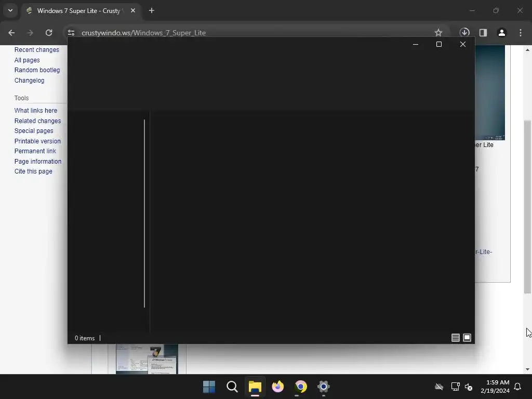Viewport: 532px width, 399px height.
Task: Select the Windows 7 Super Lite browser tab
Action: 81,11
